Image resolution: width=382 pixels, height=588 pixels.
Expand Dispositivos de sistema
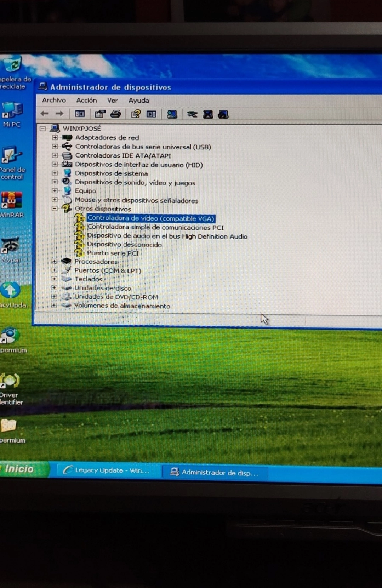pos(55,173)
